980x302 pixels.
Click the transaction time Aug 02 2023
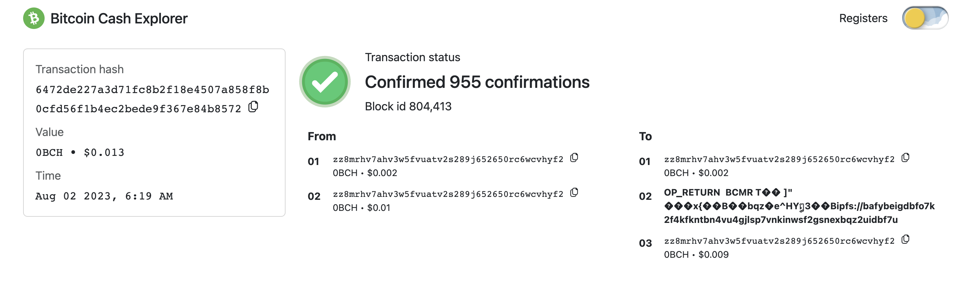(104, 196)
